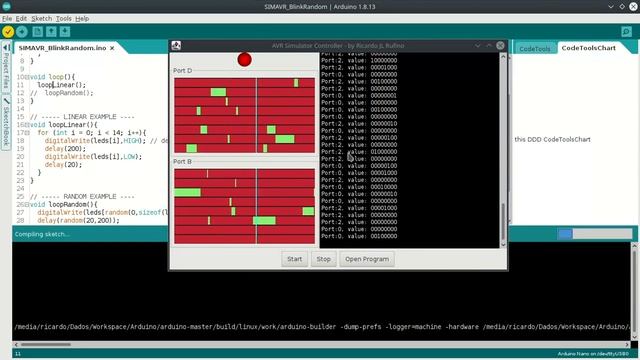The width and height of the screenshot is (640, 360).
Task: Open the Help menu
Action: (82, 18)
